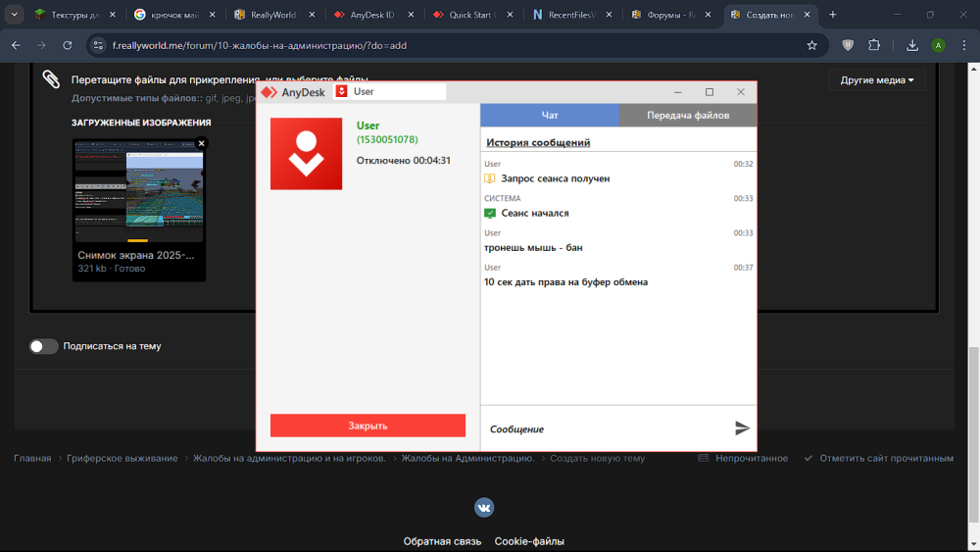980x552 pixels.
Task: Open the Обратная связь footer link
Action: [x=442, y=541]
